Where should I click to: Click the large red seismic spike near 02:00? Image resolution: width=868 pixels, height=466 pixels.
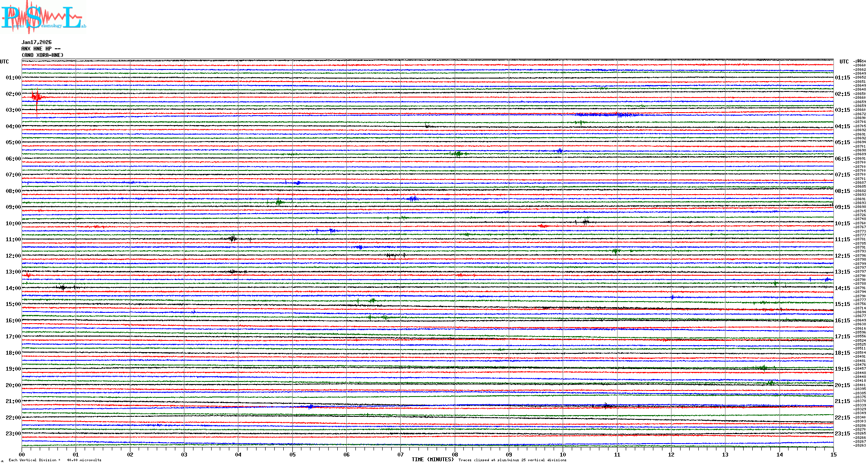click(x=37, y=97)
